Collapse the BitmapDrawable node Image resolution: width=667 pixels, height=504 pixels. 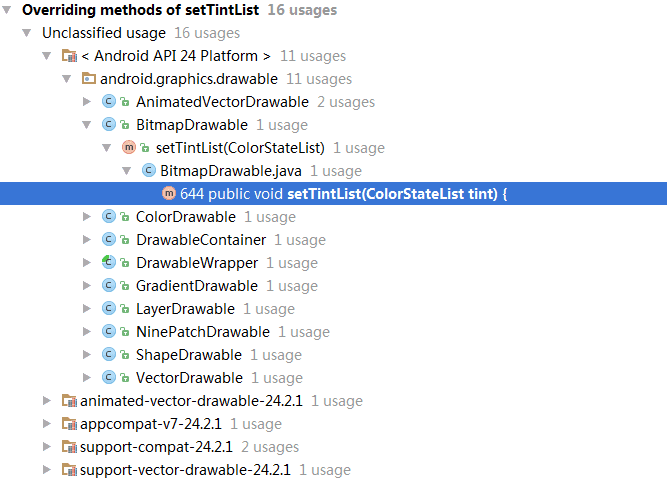click(x=88, y=125)
